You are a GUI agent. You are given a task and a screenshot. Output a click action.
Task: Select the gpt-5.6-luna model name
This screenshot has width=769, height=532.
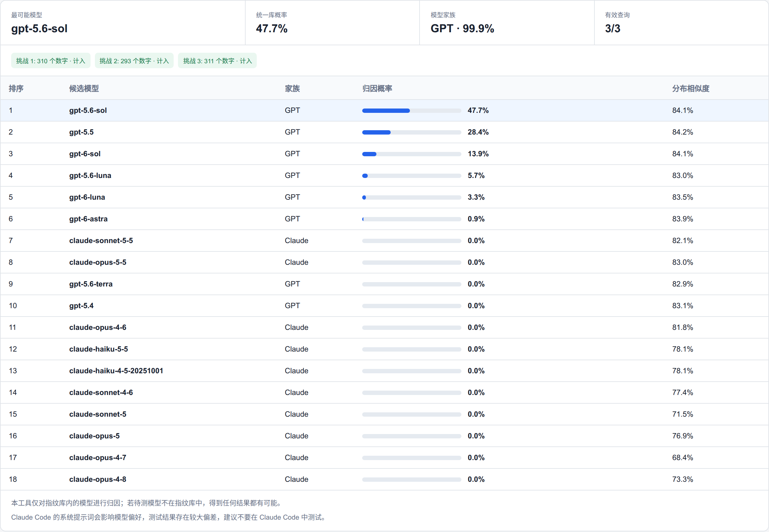tap(90, 175)
